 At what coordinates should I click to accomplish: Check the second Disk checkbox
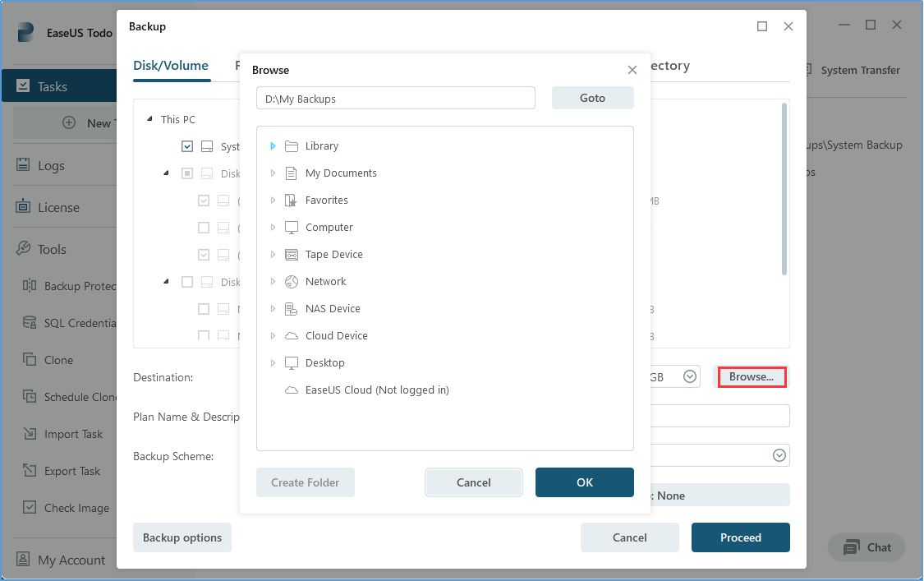[187, 282]
